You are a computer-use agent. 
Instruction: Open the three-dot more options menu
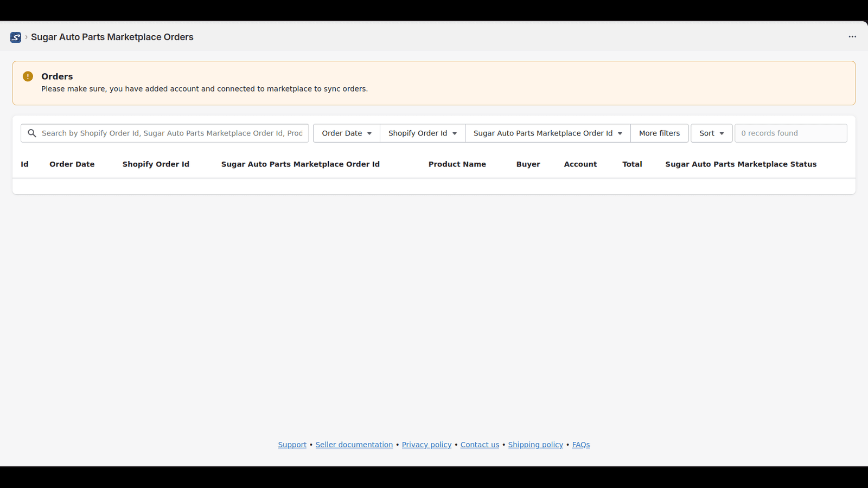click(x=852, y=37)
